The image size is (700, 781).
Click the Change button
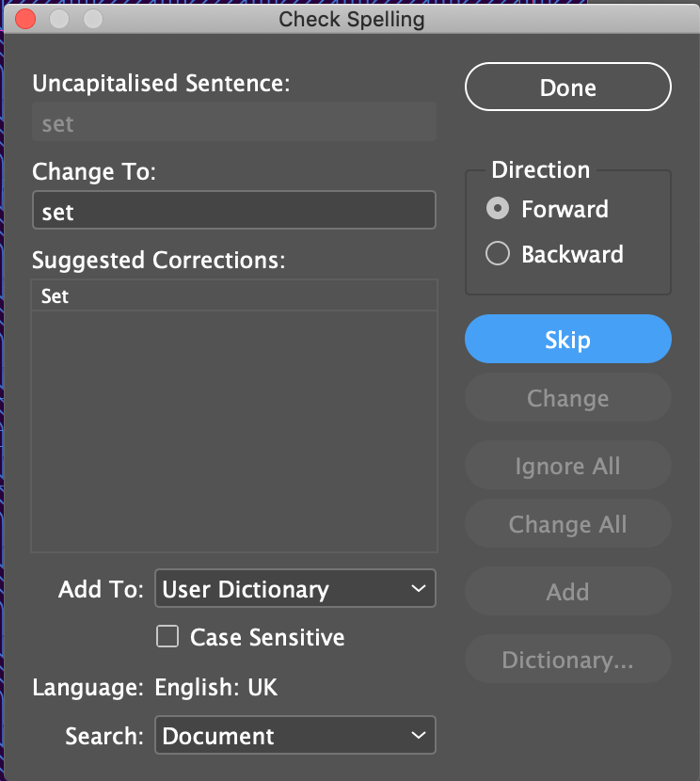567,398
